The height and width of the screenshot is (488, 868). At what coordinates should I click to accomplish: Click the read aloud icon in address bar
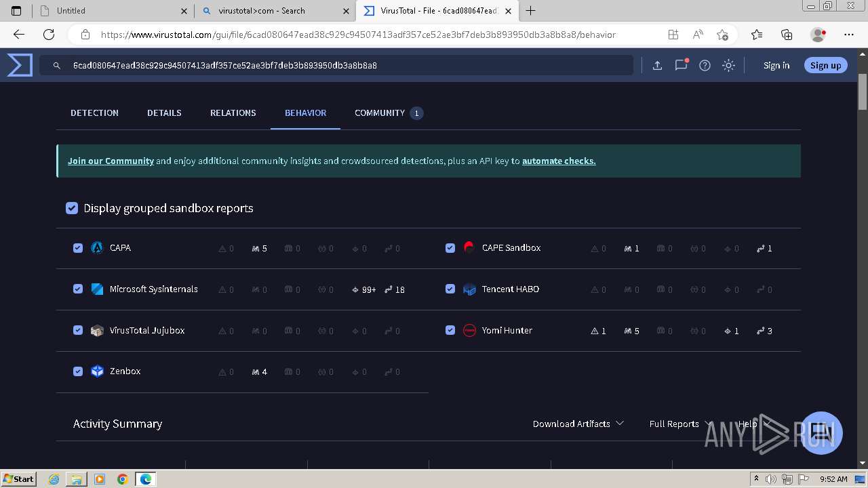[698, 35]
